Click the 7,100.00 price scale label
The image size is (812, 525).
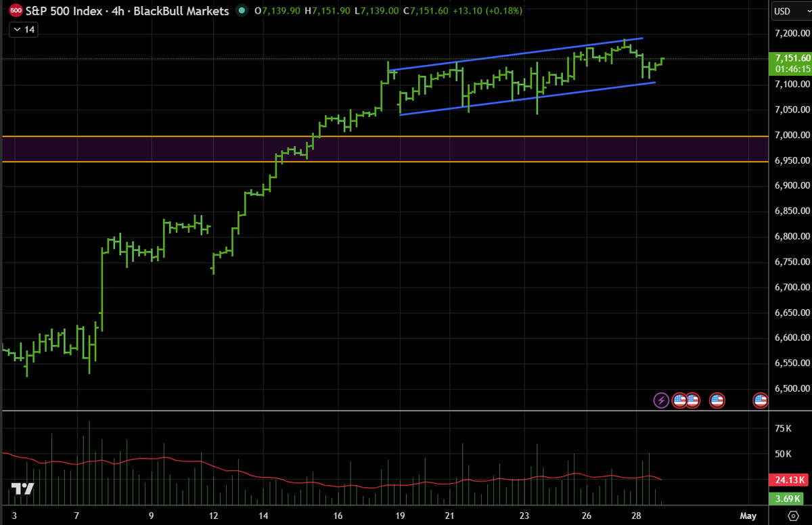point(792,84)
